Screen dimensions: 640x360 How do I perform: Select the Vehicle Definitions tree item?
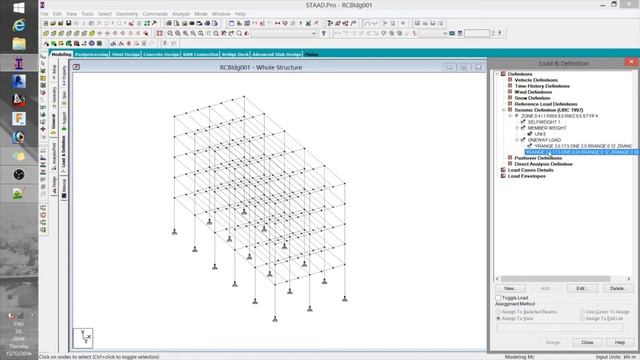click(536, 80)
